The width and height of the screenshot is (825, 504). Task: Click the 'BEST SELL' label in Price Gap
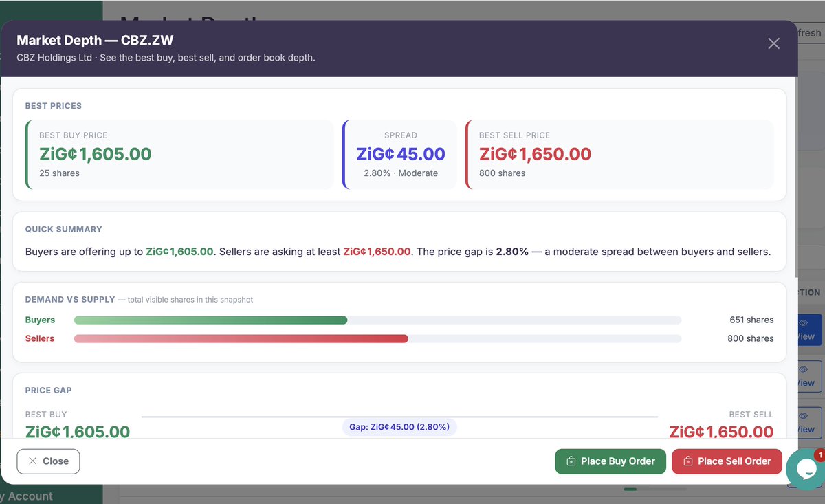click(751, 415)
